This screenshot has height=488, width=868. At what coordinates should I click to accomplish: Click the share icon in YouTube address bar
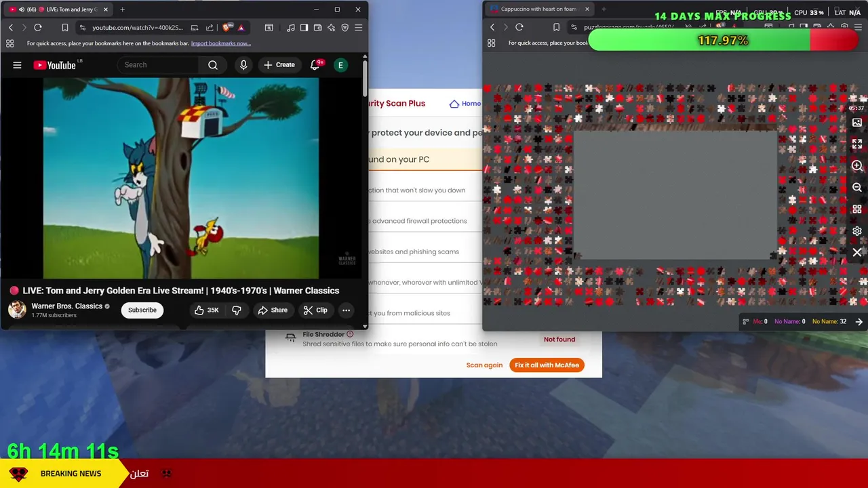[x=210, y=27]
